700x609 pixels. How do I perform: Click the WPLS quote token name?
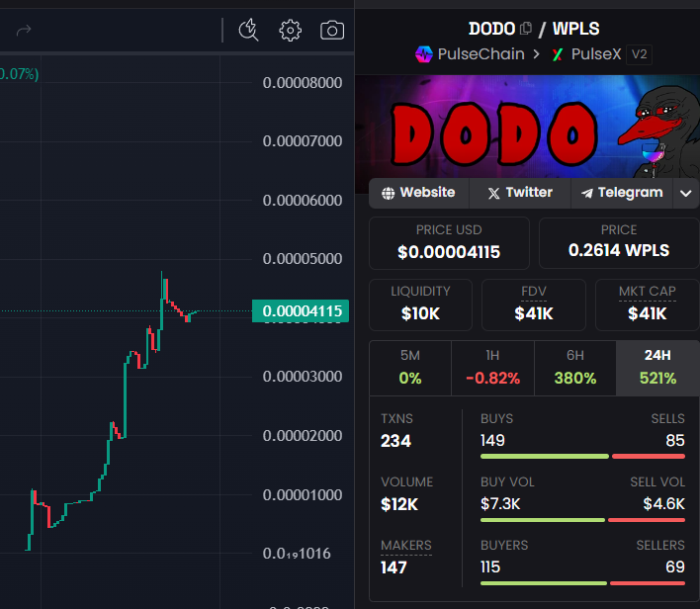pos(575,29)
